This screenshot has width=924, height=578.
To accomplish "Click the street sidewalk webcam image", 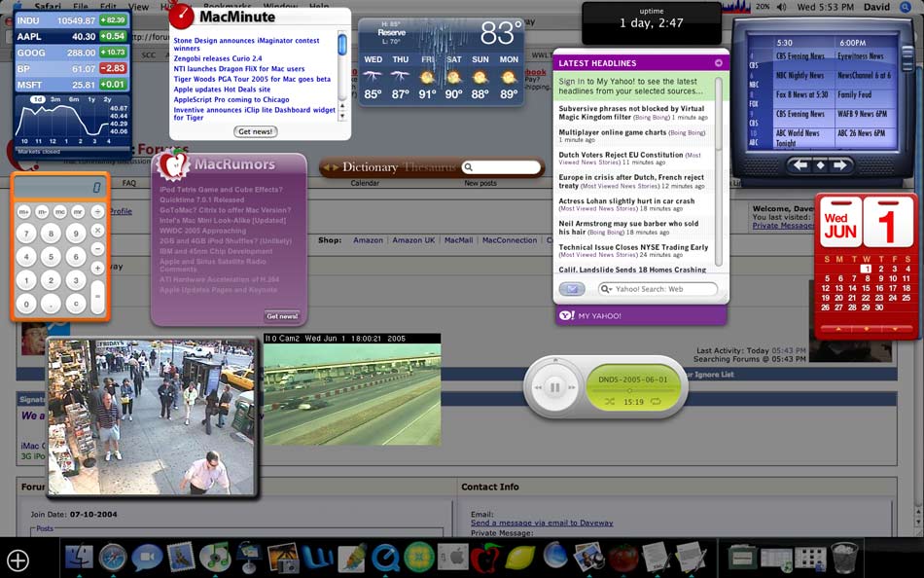I will 153,416.
